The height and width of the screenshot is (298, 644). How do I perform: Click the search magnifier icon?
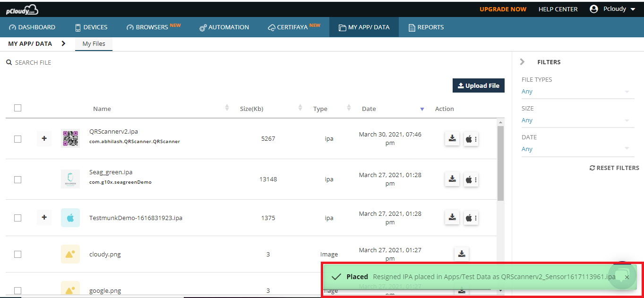pos(9,62)
